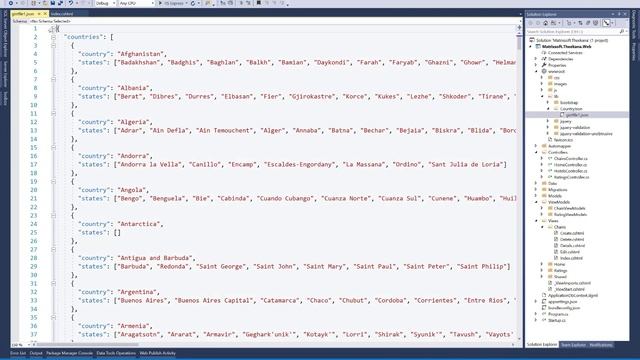Select the bootstrap folder under lib

pyautogui.click(x=569, y=102)
